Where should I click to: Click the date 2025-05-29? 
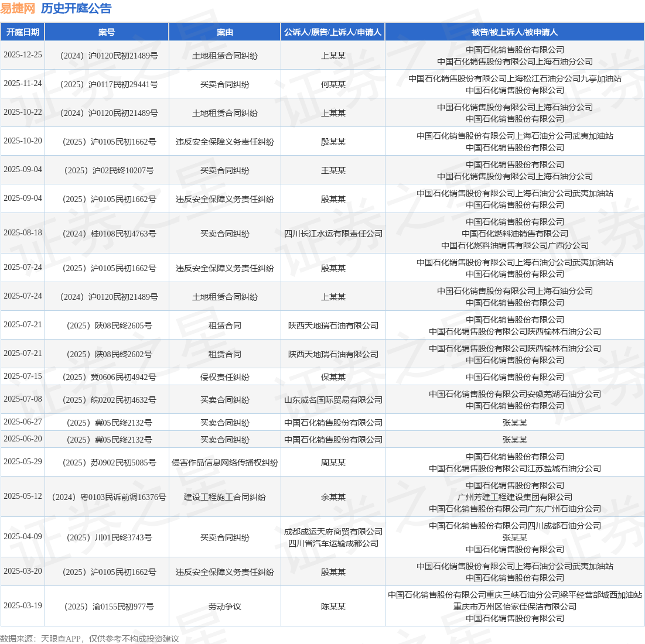[23, 462]
